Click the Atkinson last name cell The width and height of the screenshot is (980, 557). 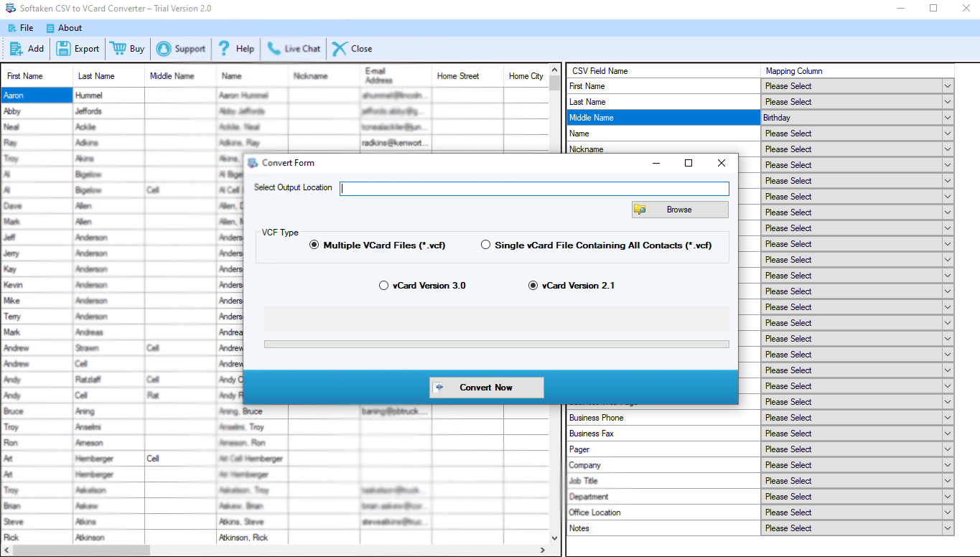(108, 538)
